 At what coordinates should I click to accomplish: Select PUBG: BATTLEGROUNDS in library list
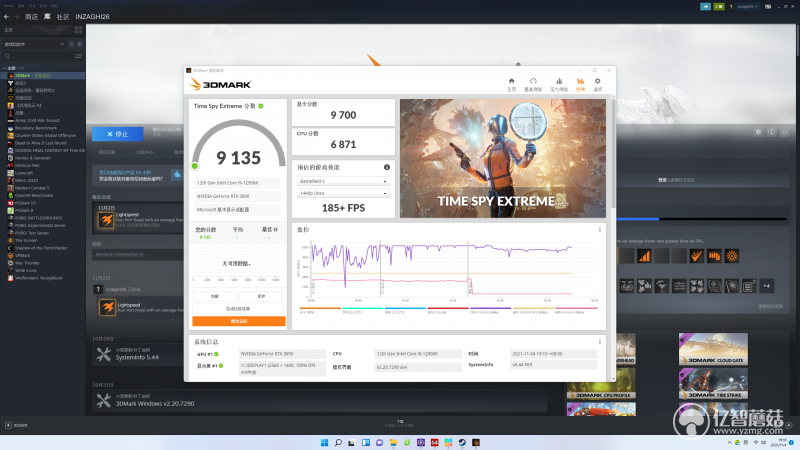(43, 218)
